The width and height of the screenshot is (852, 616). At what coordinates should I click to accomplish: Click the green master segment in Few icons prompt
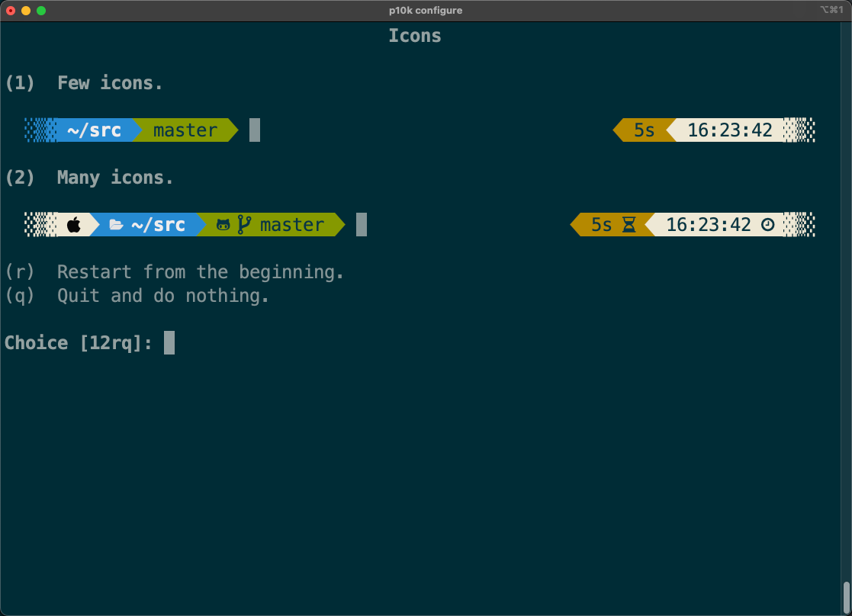click(185, 130)
